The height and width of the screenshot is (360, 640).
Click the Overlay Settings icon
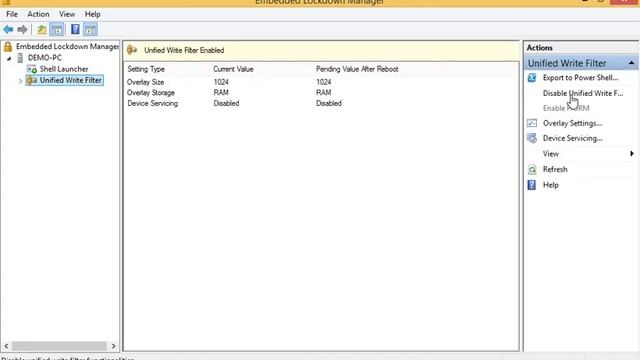(532, 123)
